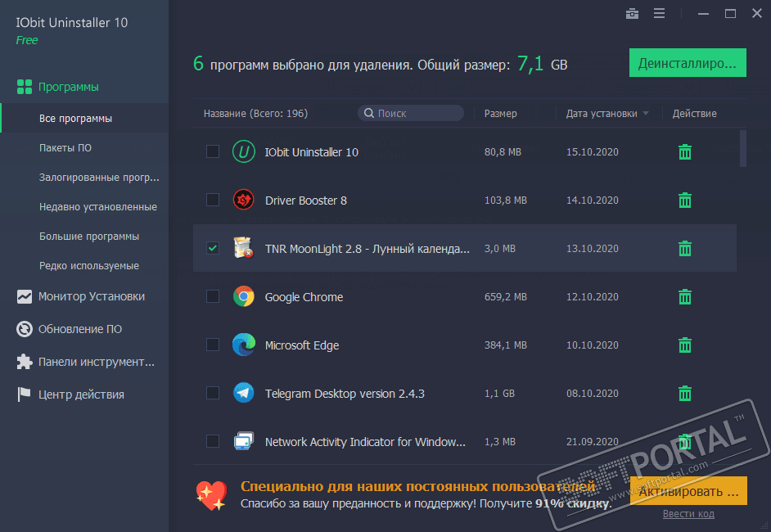Select Telegram Desktop version 2.4.3 name
This screenshot has height=532, width=771.
coord(345,394)
